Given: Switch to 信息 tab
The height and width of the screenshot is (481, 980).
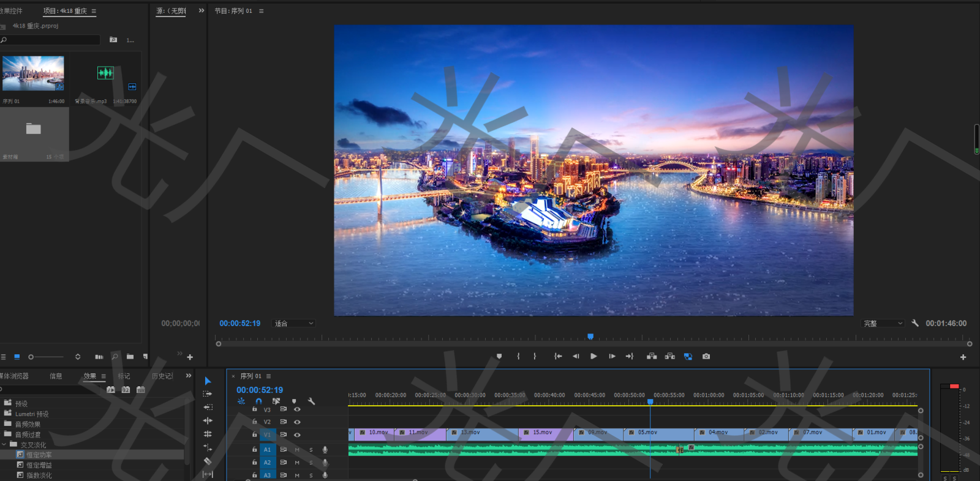Looking at the screenshot, I should [x=56, y=376].
